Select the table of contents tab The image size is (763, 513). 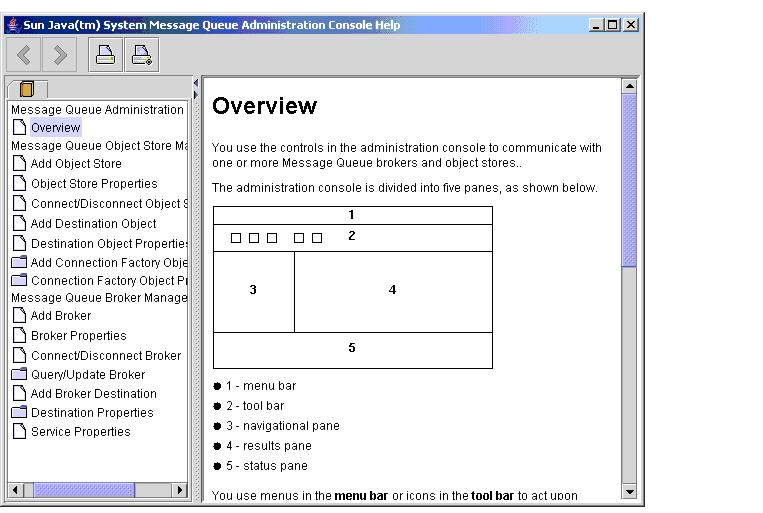coord(27,89)
